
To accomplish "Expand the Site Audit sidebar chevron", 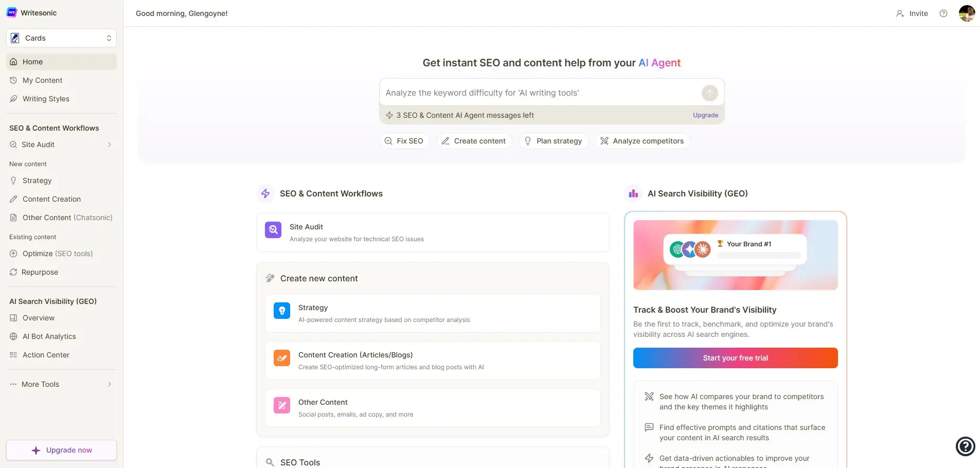I will pyautogui.click(x=109, y=145).
